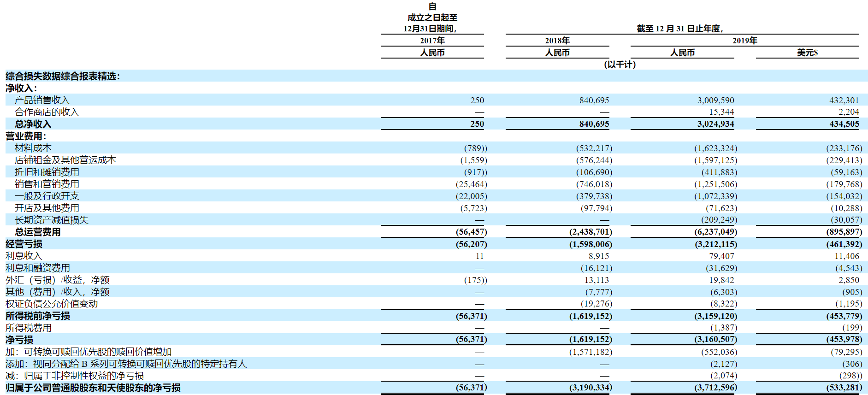Select the 店铺租金及其他营运成本 row label
Screen dimensions: 868x395
pyautogui.click(x=65, y=160)
